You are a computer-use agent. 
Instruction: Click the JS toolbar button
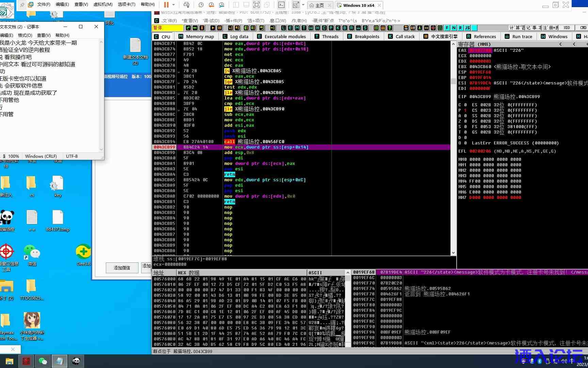[x=468, y=28]
